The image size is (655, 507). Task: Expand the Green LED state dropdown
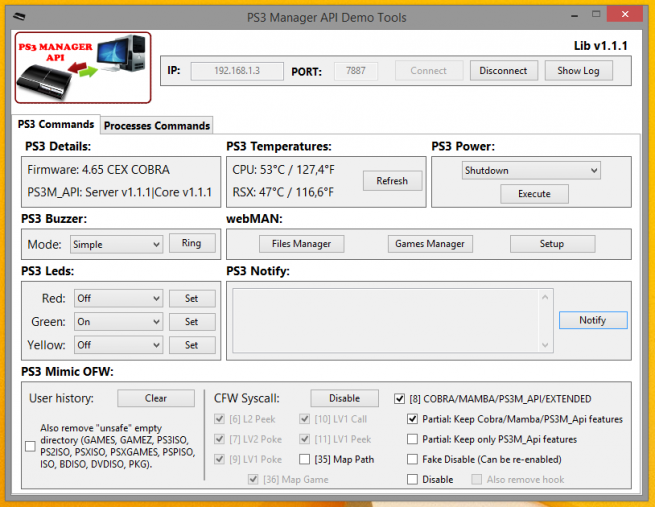[117, 322]
